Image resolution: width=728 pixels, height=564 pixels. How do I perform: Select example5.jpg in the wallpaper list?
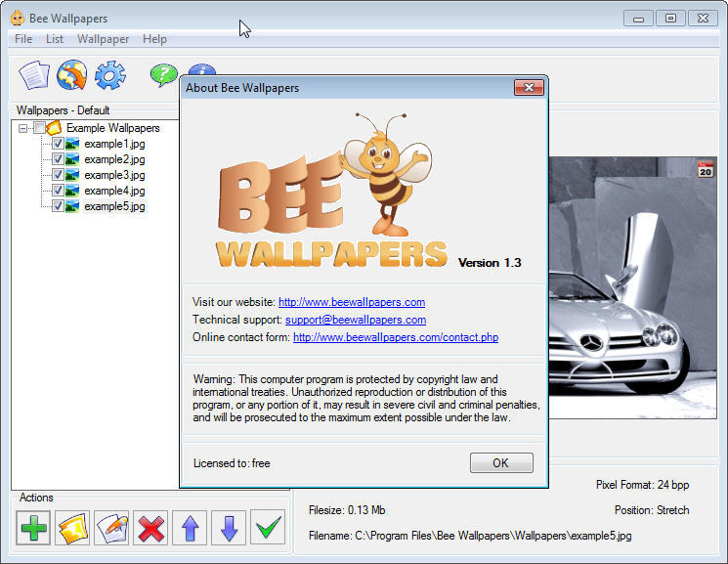point(114,206)
